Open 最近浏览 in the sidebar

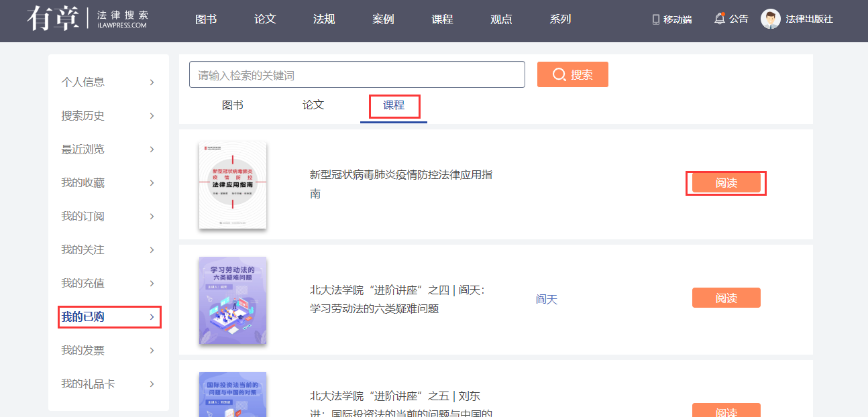click(x=83, y=150)
